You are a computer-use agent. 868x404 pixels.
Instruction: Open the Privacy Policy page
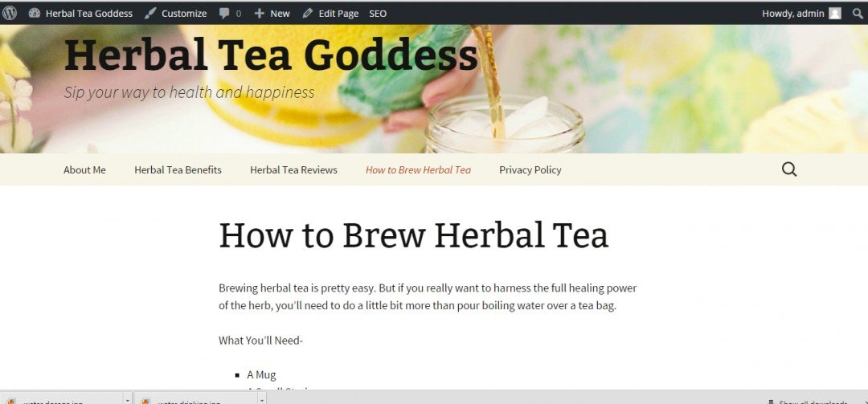point(530,170)
